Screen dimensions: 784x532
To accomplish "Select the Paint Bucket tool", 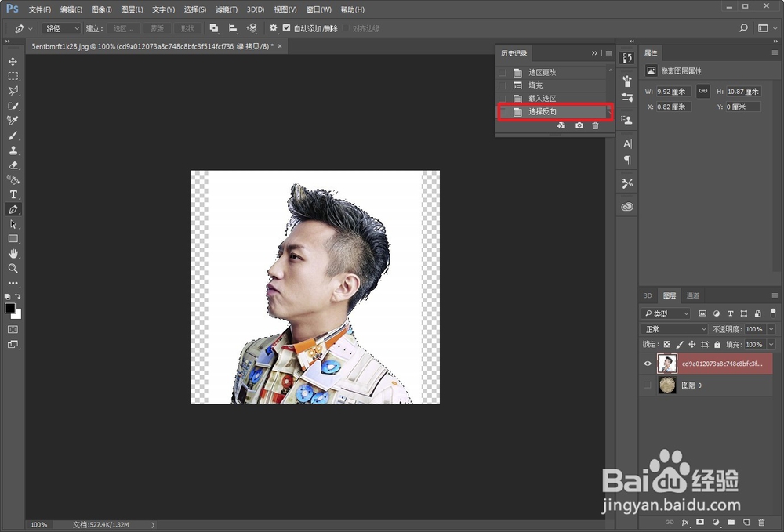I will coord(13,180).
